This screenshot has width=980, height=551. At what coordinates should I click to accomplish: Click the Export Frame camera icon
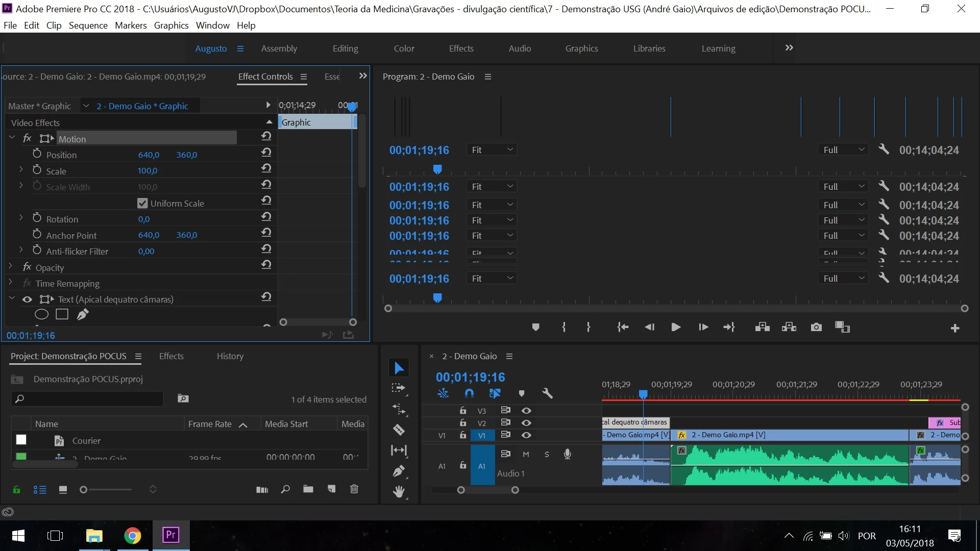[x=816, y=328]
